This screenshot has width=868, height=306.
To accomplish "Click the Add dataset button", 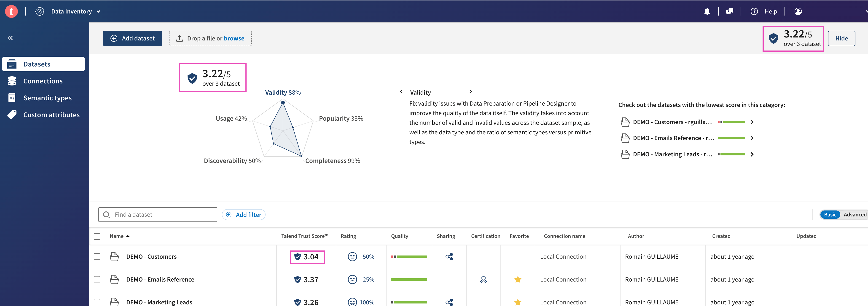I will click(132, 38).
